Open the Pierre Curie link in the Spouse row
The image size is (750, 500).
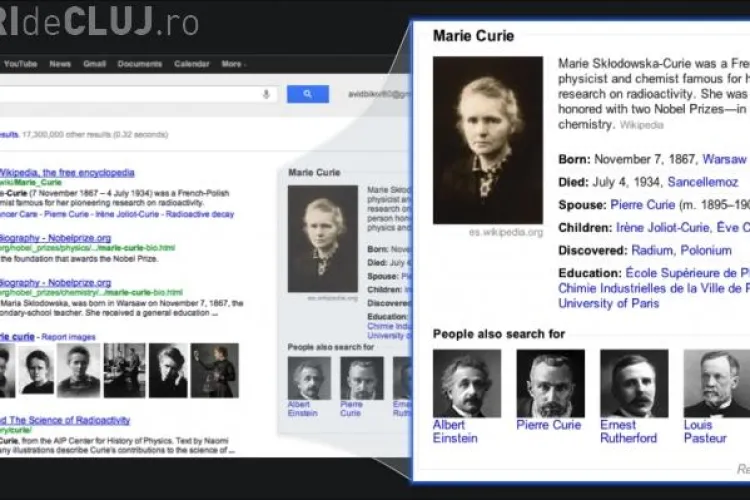tap(642, 205)
